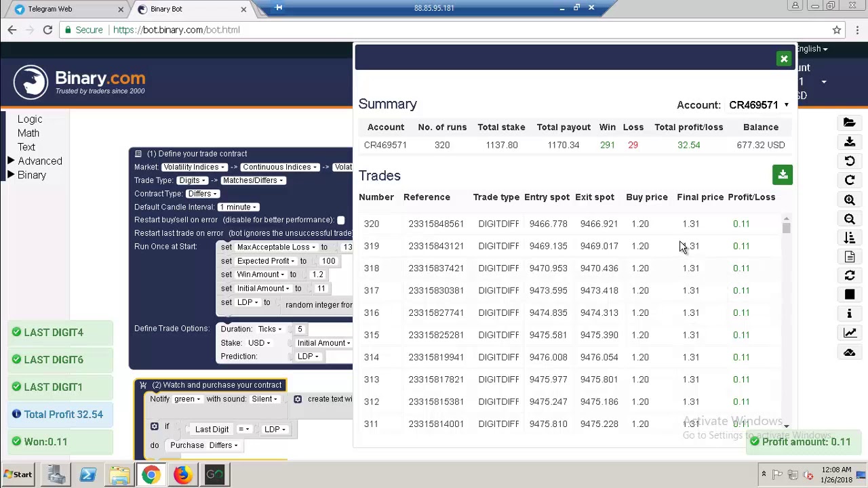Click trade reference 23315848561
Image resolution: width=868 pixels, height=488 pixels.
pyautogui.click(x=436, y=224)
